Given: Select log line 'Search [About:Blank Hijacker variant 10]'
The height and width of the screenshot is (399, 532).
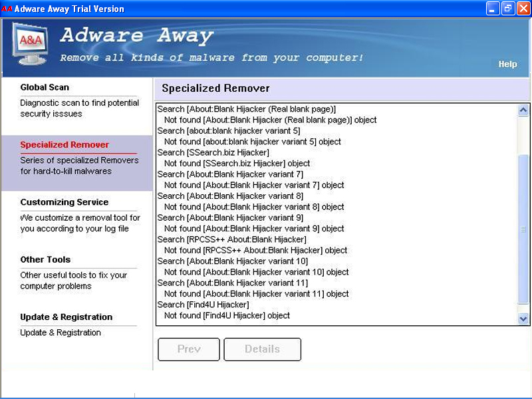Looking at the screenshot, I should (x=233, y=261).
